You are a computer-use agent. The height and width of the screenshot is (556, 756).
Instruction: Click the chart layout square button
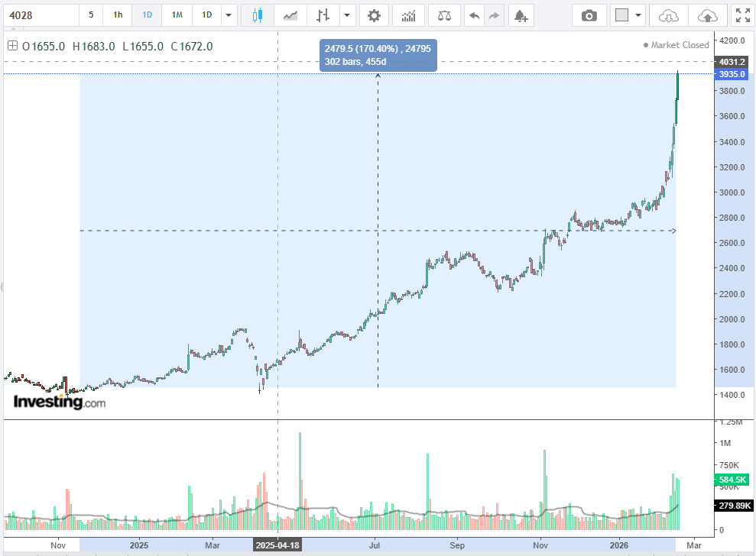[622, 15]
